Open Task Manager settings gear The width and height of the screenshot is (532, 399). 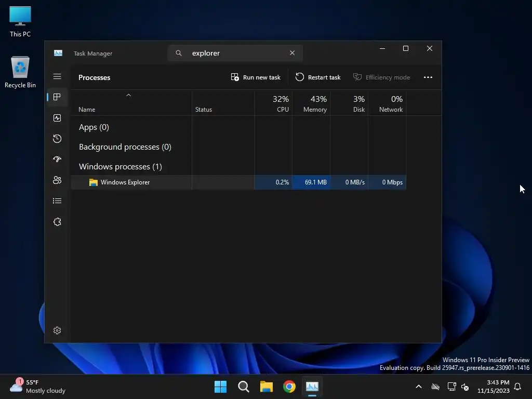pos(57,330)
